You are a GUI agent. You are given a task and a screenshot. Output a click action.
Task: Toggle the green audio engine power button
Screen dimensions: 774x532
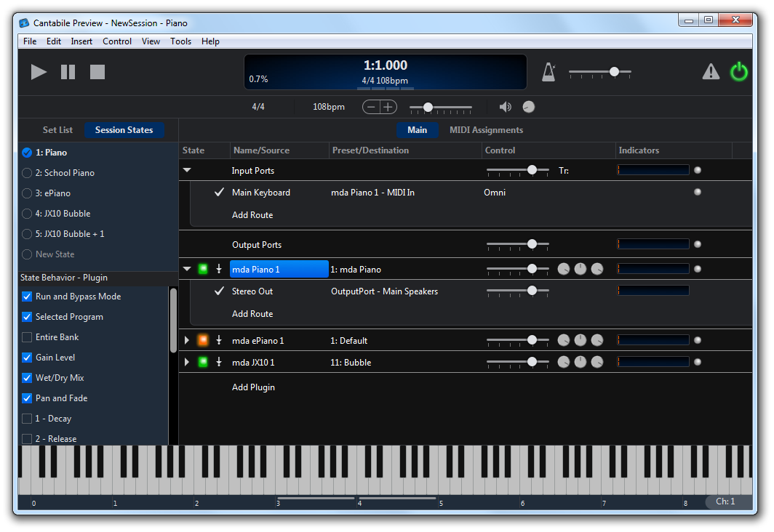point(739,72)
